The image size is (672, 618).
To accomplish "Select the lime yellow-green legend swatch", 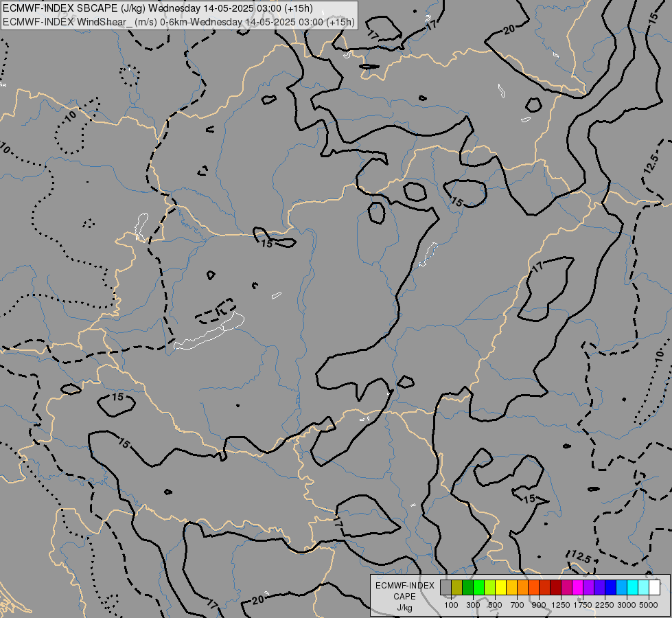I will [490, 587].
